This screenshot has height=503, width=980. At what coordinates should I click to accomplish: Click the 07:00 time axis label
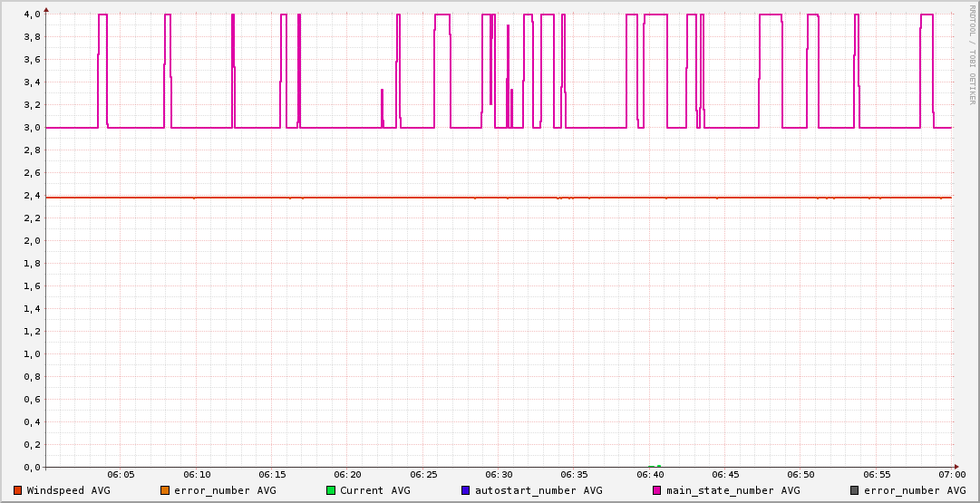[952, 475]
